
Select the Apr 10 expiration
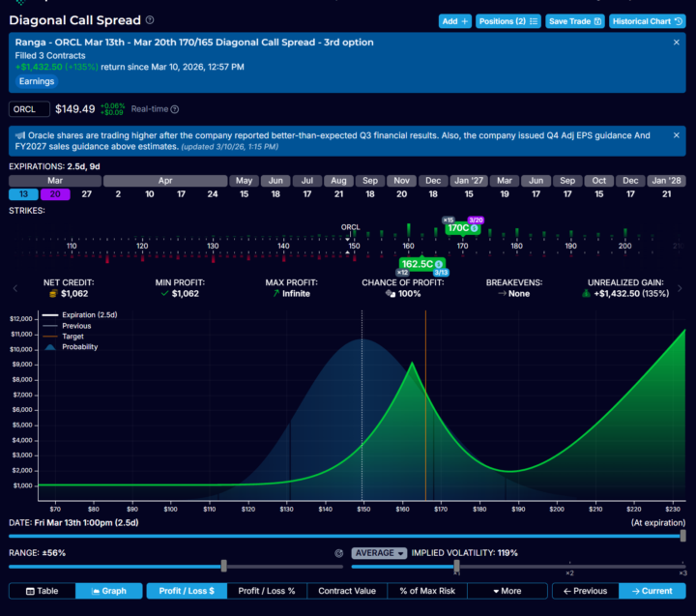click(x=150, y=194)
